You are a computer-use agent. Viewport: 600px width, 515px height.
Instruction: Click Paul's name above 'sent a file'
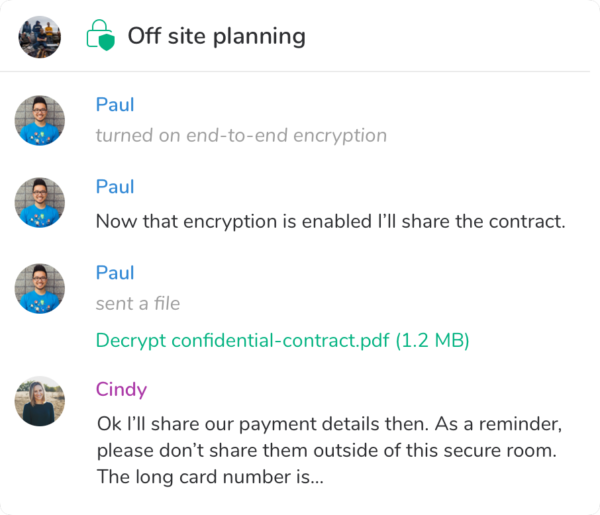click(x=115, y=273)
